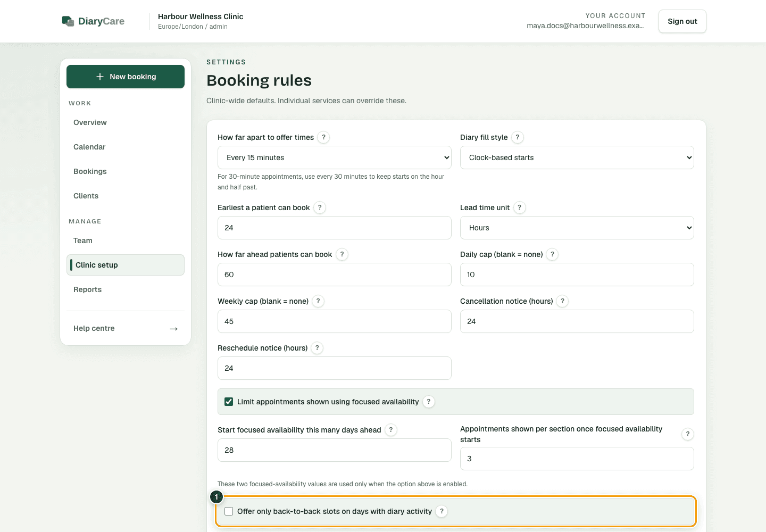Image resolution: width=766 pixels, height=532 pixels.
Task: Open help icon beside Earliest a patient can book
Action: click(x=320, y=207)
